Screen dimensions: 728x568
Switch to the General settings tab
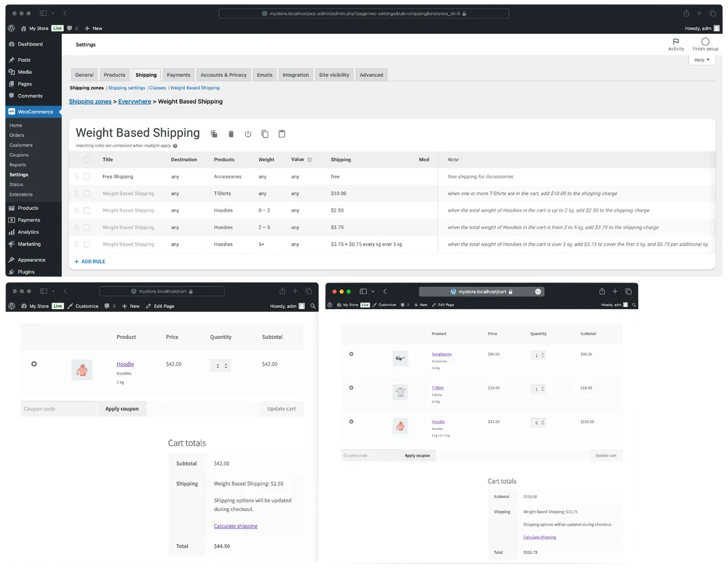84,75
